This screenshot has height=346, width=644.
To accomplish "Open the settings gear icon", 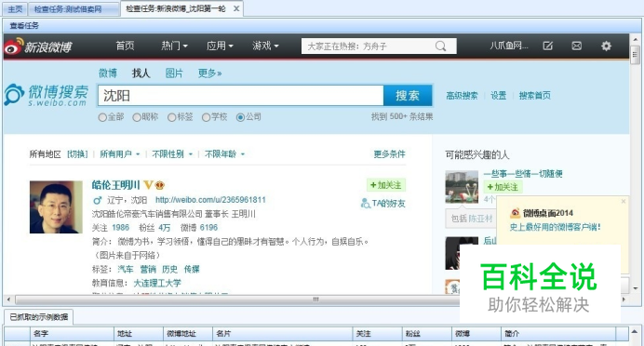I will (x=606, y=46).
